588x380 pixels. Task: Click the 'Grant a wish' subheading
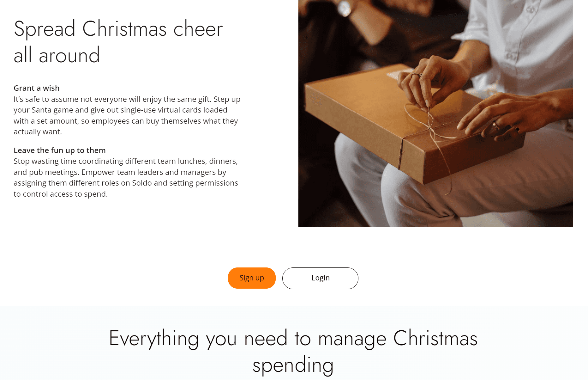point(37,88)
